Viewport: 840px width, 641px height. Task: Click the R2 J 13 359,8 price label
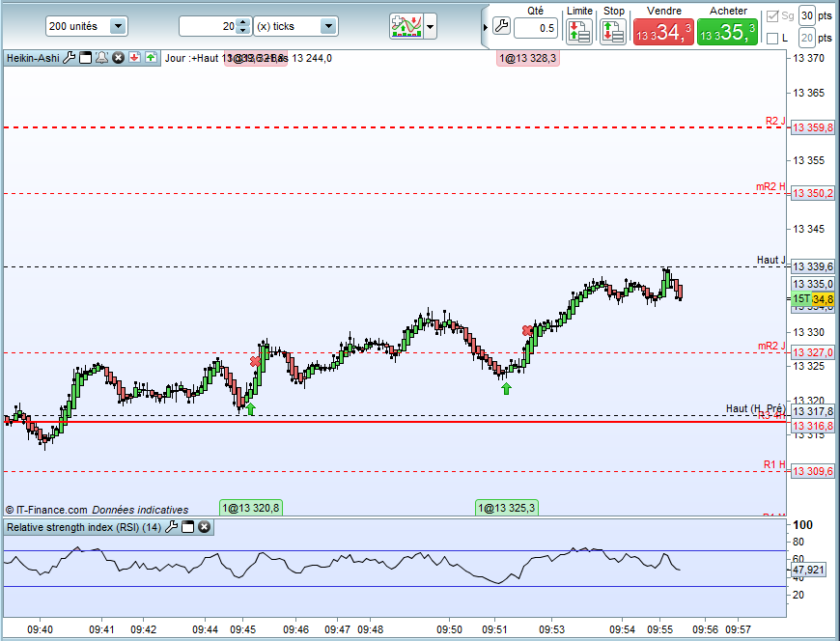pyautogui.click(x=813, y=127)
